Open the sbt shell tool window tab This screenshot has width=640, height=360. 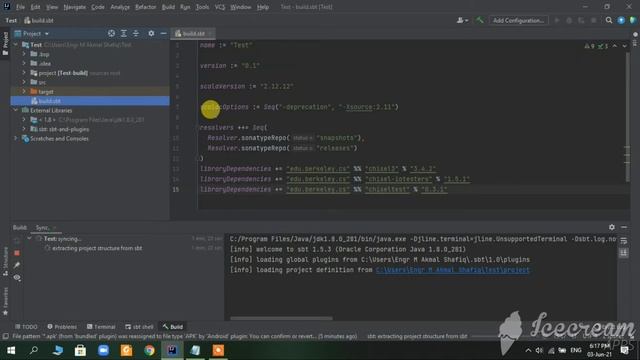coord(139,327)
